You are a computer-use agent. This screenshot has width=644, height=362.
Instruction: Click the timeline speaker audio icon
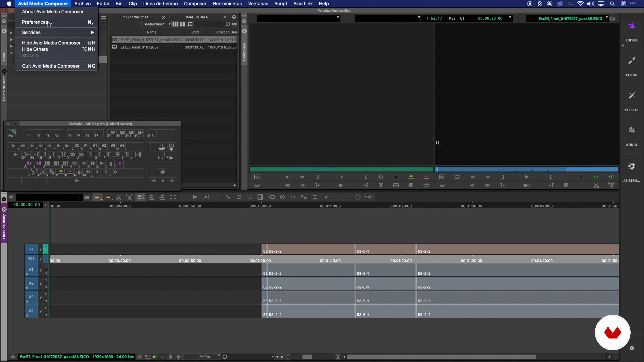click(x=12, y=197)
